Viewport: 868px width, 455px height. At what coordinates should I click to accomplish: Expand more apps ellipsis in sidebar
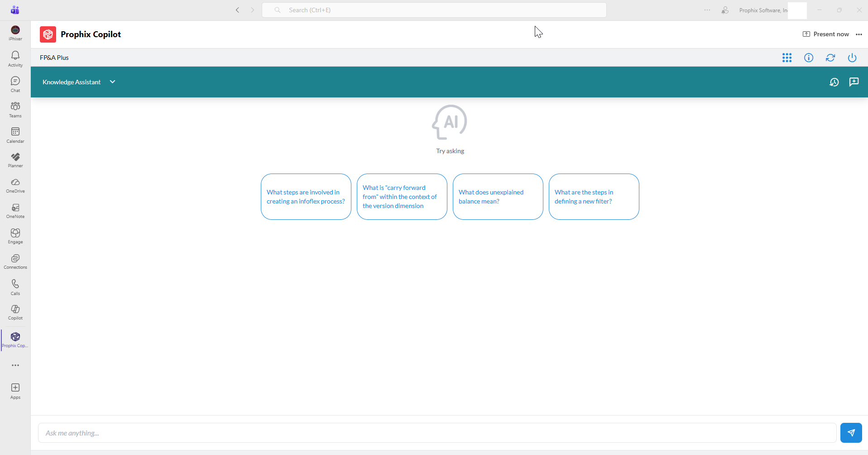pos(15,365)
